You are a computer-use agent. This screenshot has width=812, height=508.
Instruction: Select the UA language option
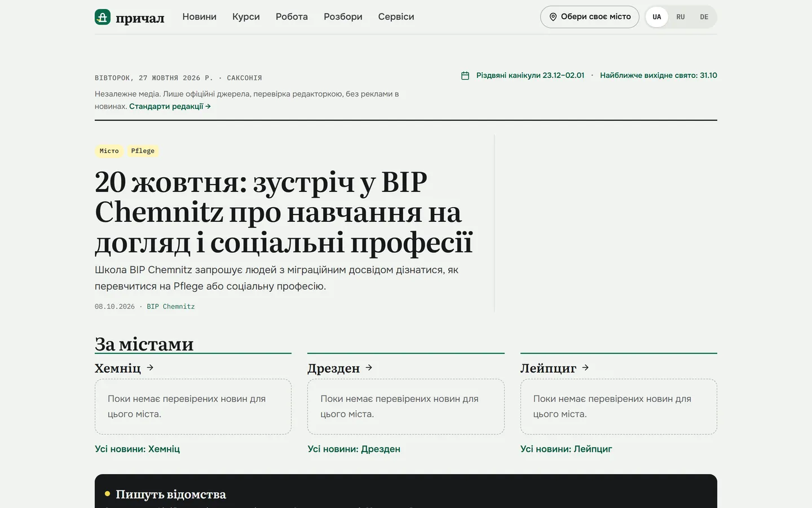pos(656,17)
